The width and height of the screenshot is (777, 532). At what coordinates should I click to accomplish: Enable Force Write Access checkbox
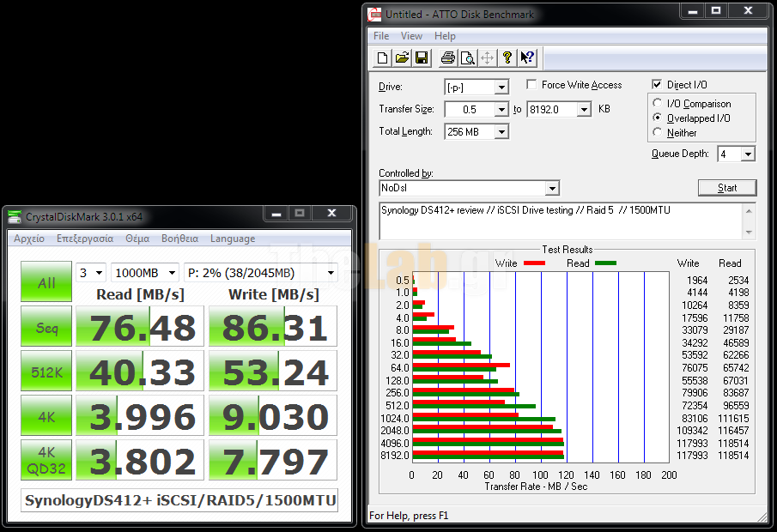pyautogui.click(x=531, y=85)
